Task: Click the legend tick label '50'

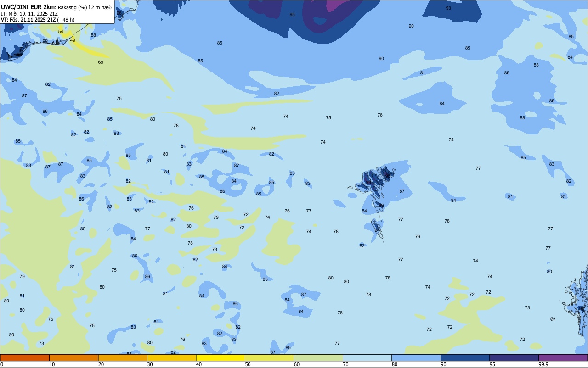Action: pyautogui.click(x=248, y=364)
